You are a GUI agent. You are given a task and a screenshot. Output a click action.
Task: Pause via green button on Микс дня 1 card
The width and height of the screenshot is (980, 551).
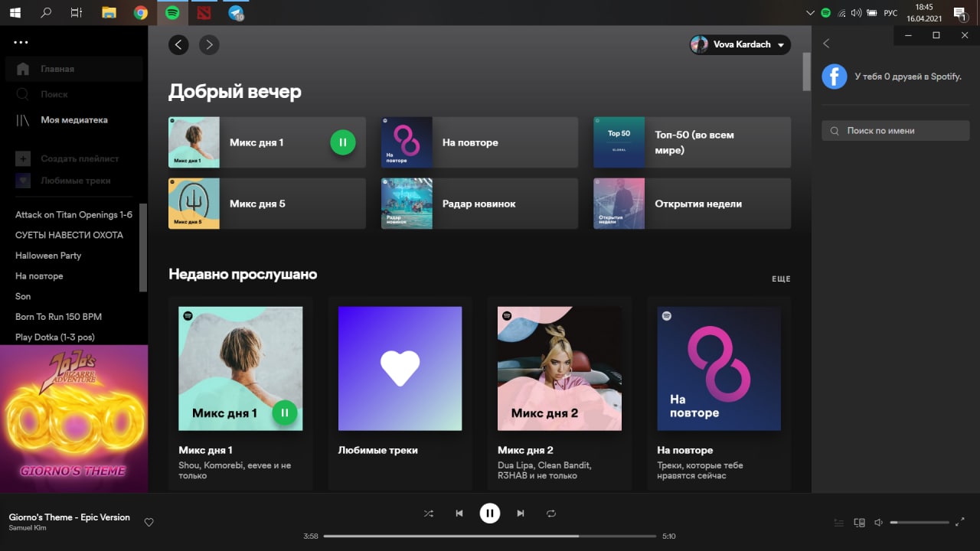[285, 413]
